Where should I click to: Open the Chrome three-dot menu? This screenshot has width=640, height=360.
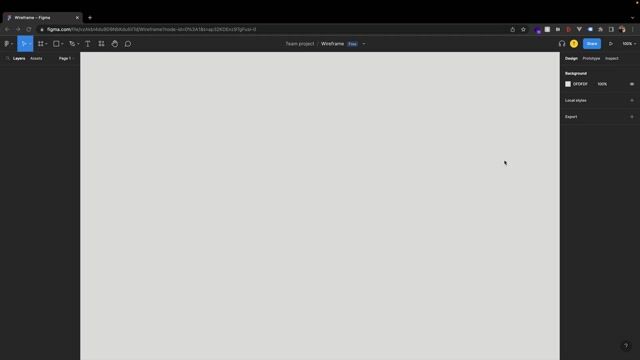click(x=633, y=29)
